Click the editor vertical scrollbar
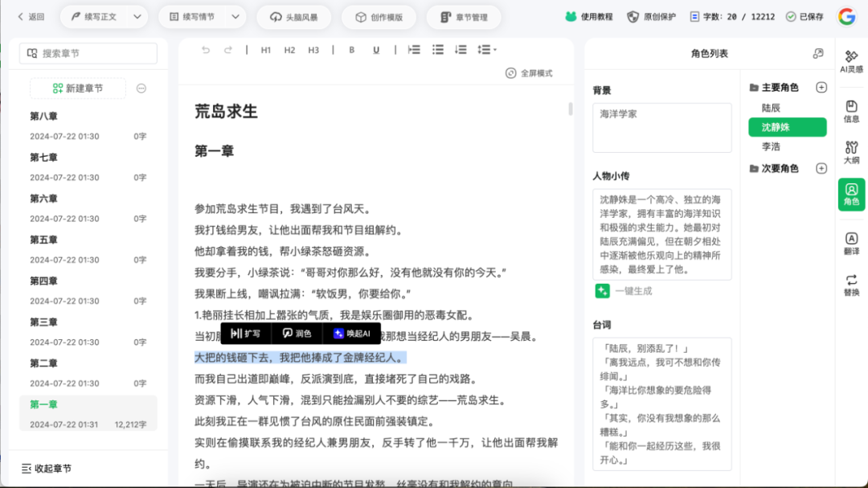The width and height of the screenshot is (868, 488). click(570, 109)
